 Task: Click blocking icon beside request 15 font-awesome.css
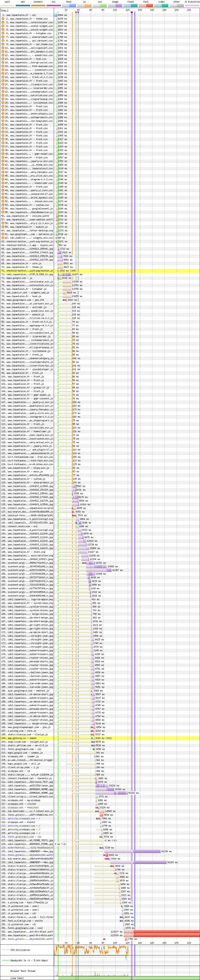[3, 66]
